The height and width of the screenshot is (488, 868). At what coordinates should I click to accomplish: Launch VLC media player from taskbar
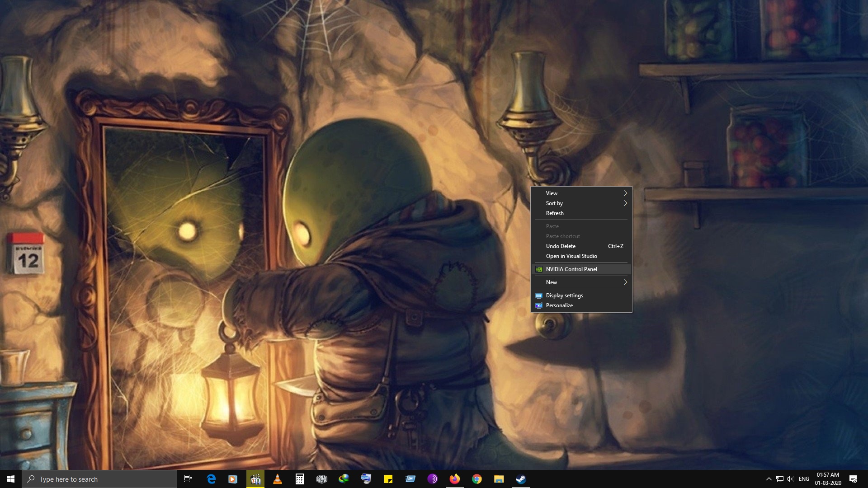(278, 479)
